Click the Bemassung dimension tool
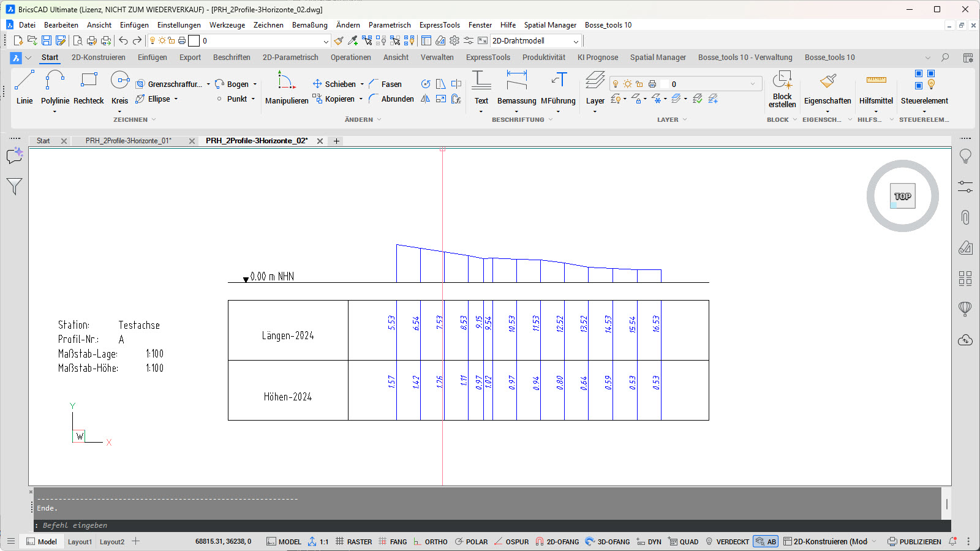 tap(516, 87)
